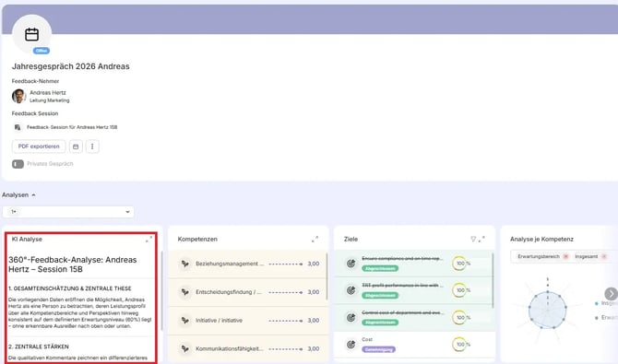Remove the Insgesamt filter chip

(604, 256)
